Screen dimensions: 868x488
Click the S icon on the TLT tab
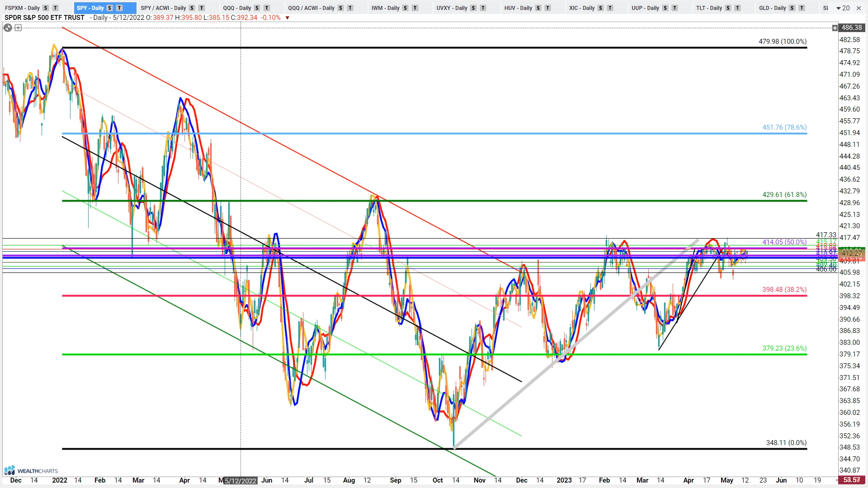728,8
